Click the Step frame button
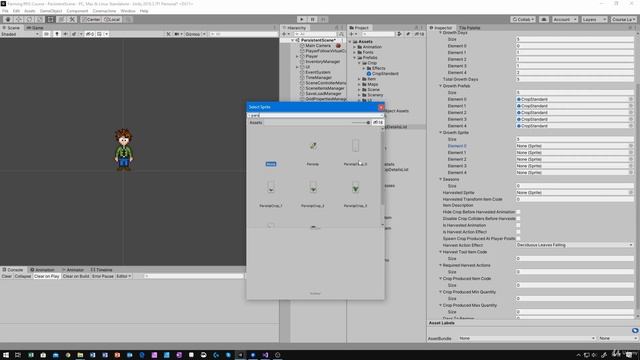 323,20
